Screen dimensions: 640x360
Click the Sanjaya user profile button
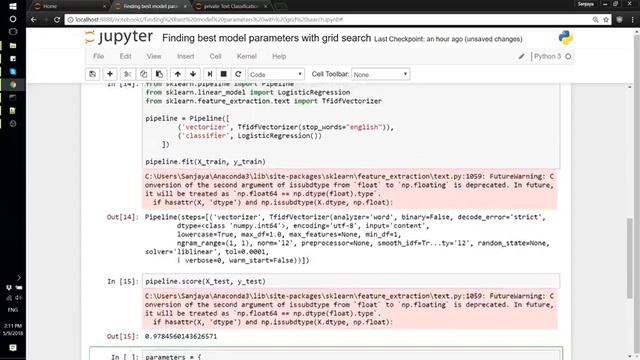[x=586, y=4]
